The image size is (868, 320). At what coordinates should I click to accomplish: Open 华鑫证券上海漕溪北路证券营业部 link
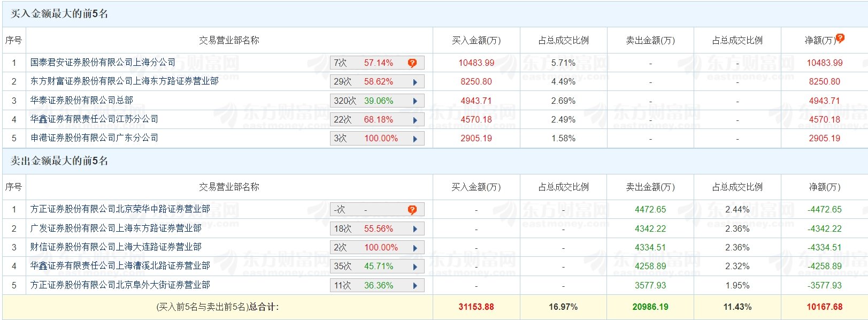point(120,265)
